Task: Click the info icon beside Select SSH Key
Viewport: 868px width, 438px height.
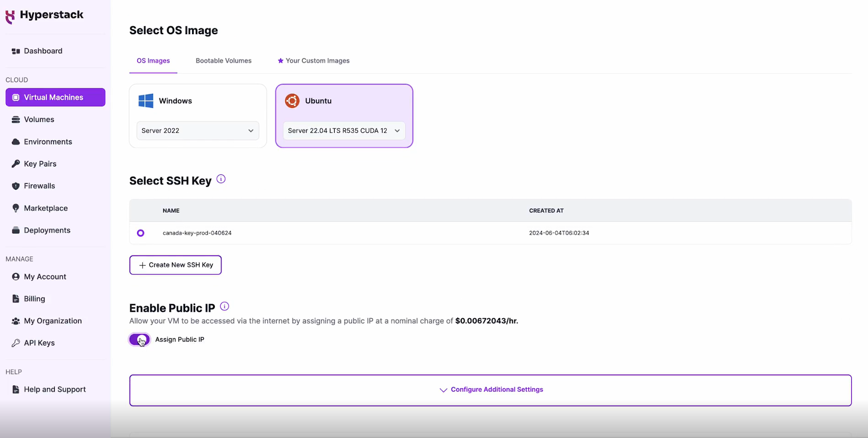Action: (221, 179)
